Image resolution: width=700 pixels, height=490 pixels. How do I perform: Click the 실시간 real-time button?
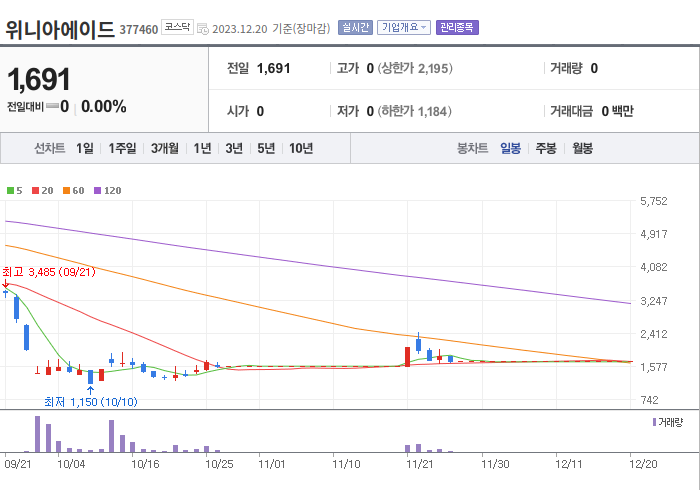(x=355, y=28)
